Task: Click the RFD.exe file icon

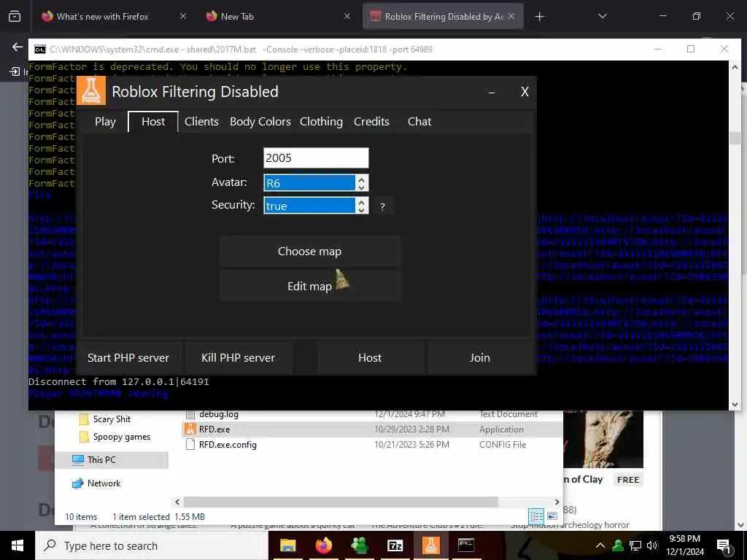Action: pos(190,429)
